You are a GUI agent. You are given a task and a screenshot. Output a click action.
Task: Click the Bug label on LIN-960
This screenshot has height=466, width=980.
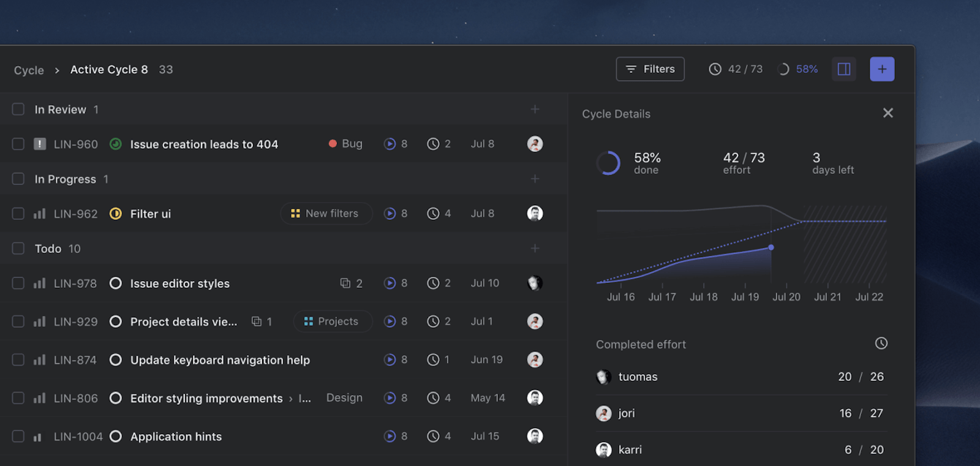pos(346,144)
